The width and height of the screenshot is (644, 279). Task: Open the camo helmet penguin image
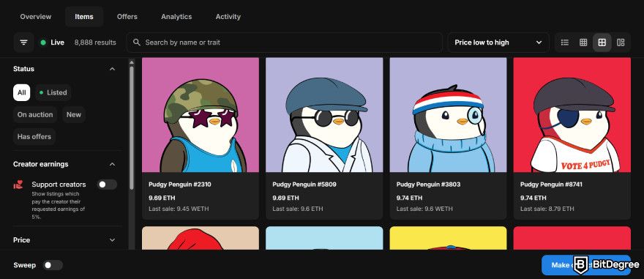pos(201,115)
